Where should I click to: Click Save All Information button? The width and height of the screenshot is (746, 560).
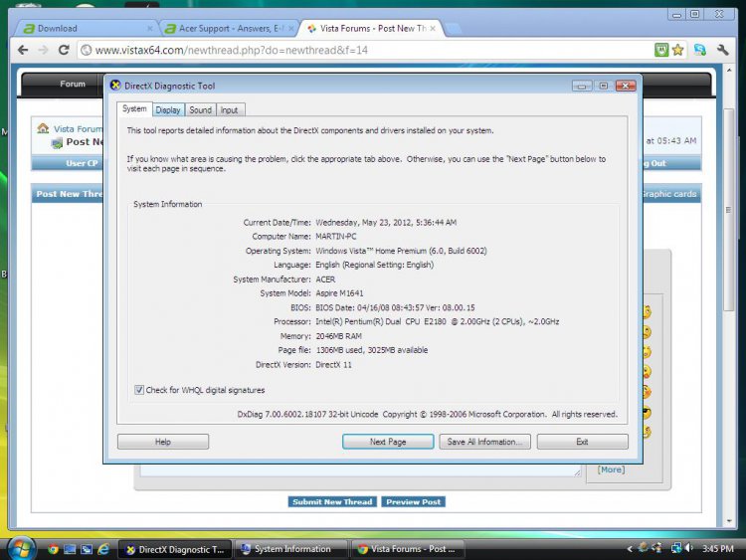coord(484,442)
